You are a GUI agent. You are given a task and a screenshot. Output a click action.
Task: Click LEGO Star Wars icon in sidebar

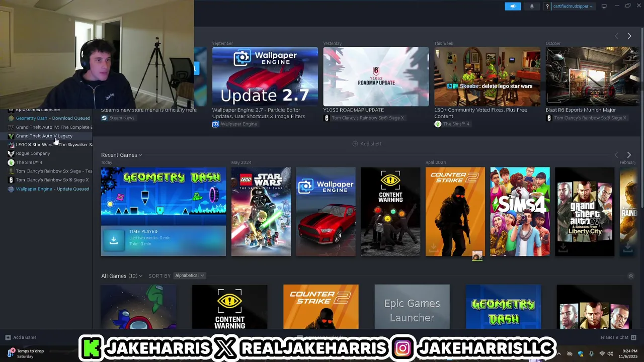point(11,145)
